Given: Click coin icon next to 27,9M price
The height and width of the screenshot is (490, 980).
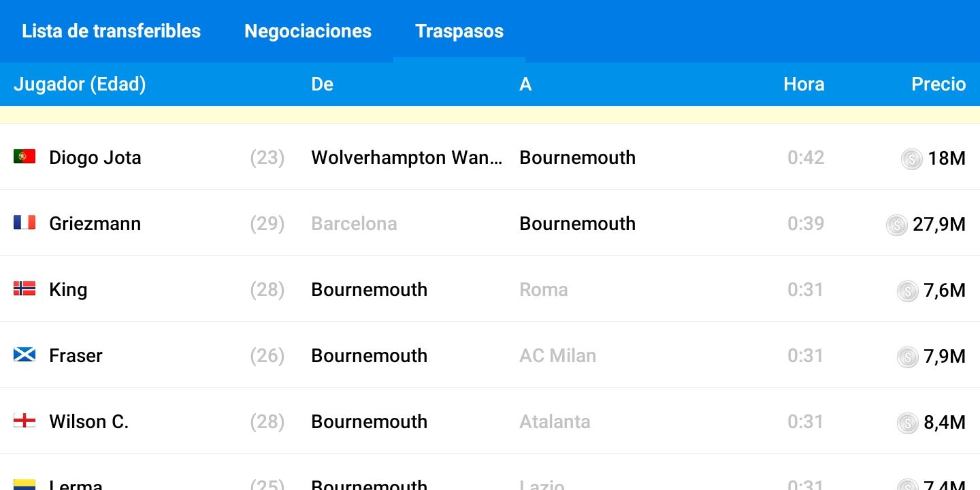Looking at the screenshot, I should pos(896,225).
